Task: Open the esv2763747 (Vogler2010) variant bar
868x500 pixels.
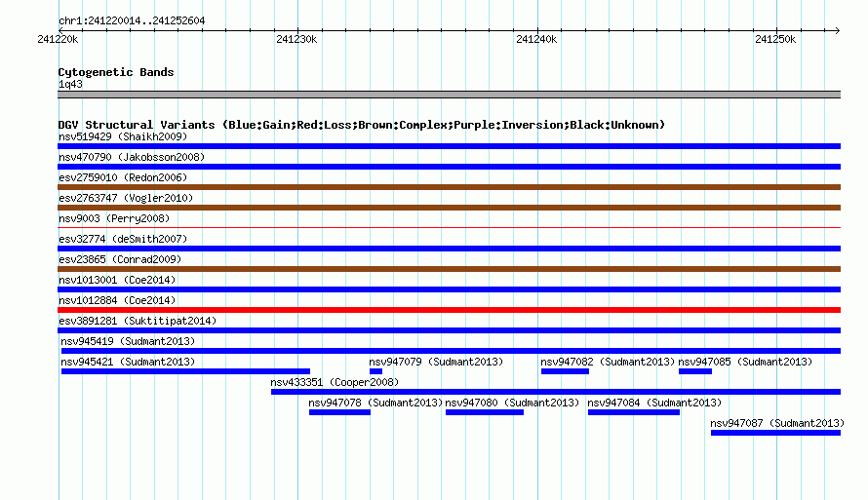Action: (x=449, y=208)
